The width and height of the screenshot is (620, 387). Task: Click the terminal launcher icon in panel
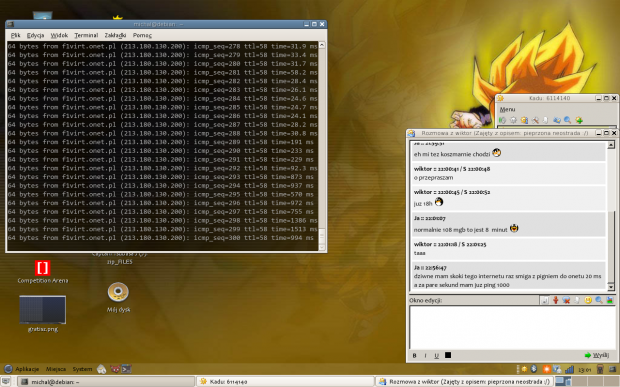point(126,369)
